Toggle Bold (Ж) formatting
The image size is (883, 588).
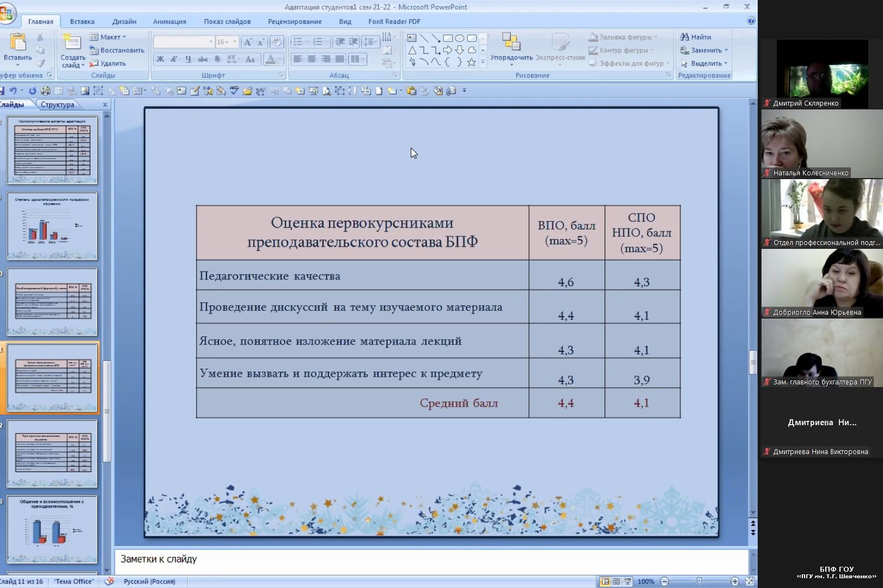click(160, 59)
